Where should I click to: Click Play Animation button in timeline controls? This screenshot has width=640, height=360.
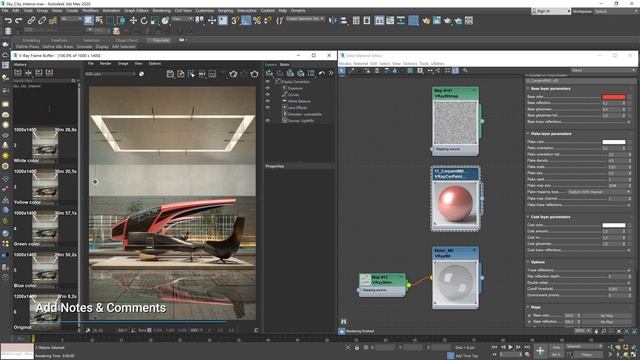pos(511,347)
